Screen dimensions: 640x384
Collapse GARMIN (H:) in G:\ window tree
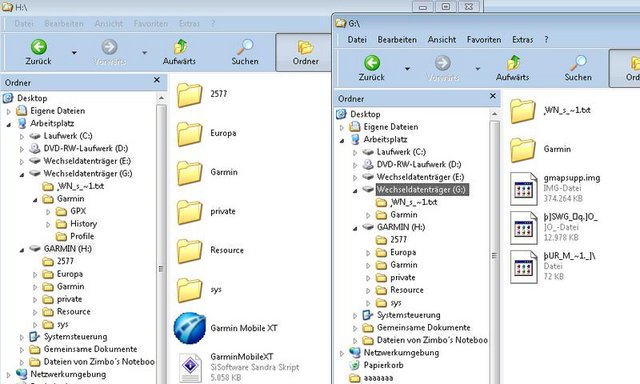point(355,228)
